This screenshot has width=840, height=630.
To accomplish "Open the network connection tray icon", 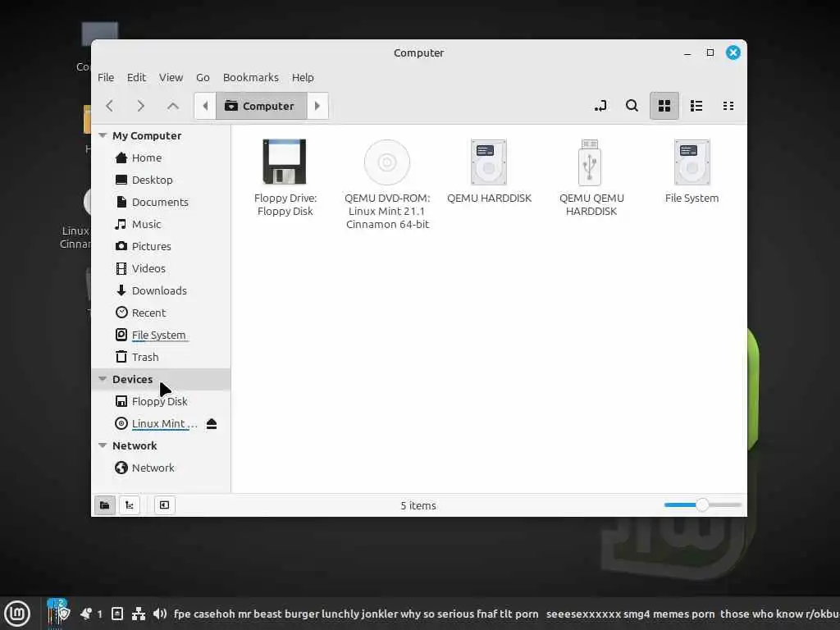I will click(139, 614).
